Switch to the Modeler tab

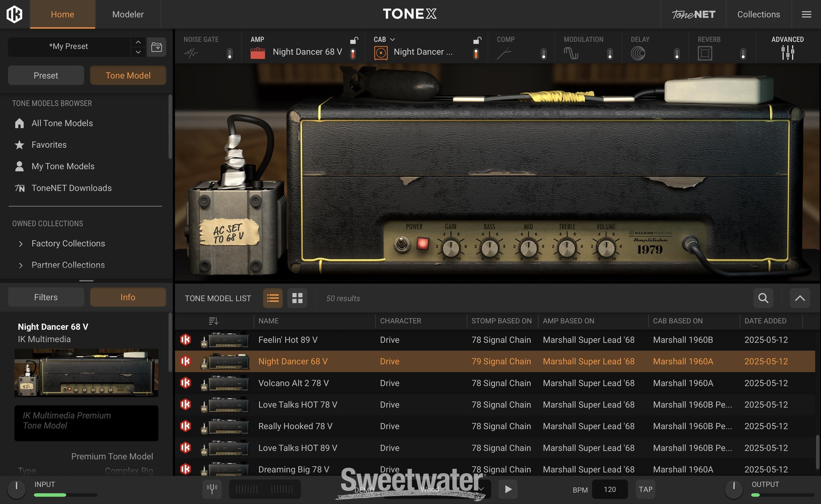pos(128,14)
